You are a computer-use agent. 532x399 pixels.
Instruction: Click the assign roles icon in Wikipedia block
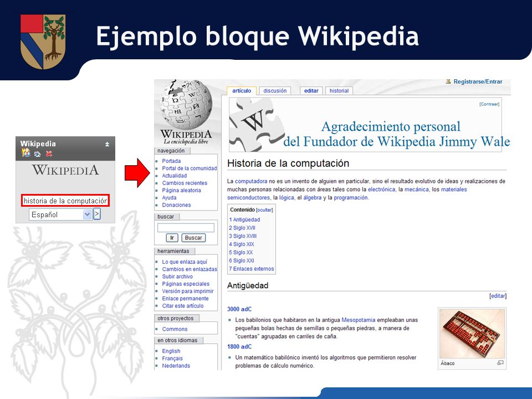click(26, 154)
